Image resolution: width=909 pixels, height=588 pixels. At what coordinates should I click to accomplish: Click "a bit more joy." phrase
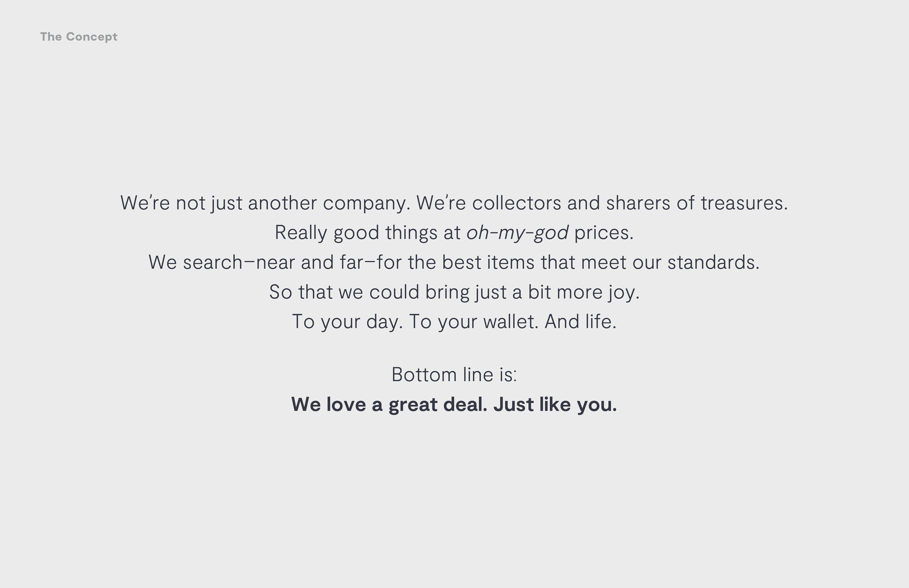(x=575, y=292)
